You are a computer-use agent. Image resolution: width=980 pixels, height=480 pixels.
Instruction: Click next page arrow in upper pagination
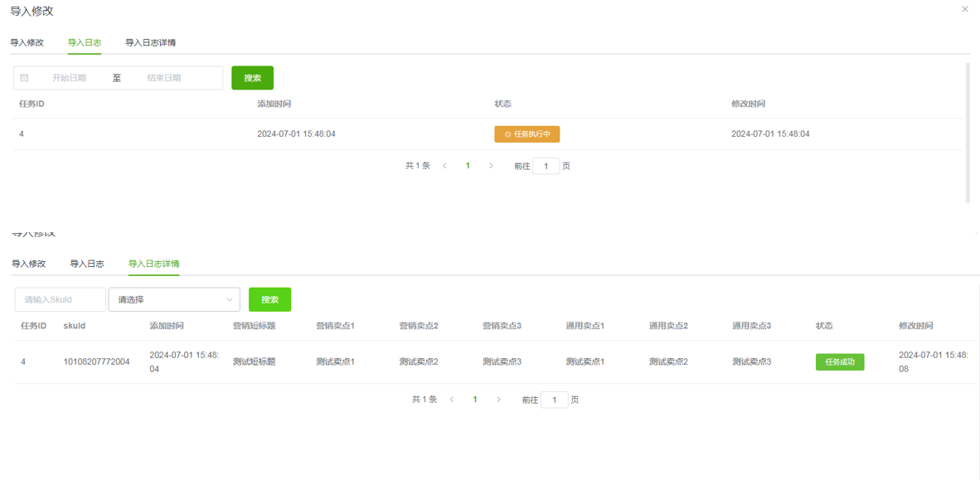pos(491,166)
